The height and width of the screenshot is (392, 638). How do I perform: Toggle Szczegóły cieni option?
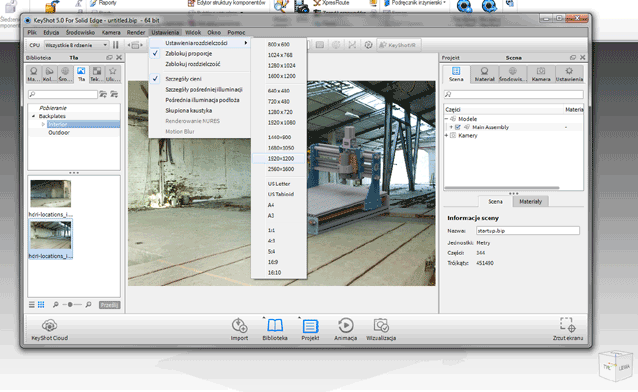click(x=183, y=79)
